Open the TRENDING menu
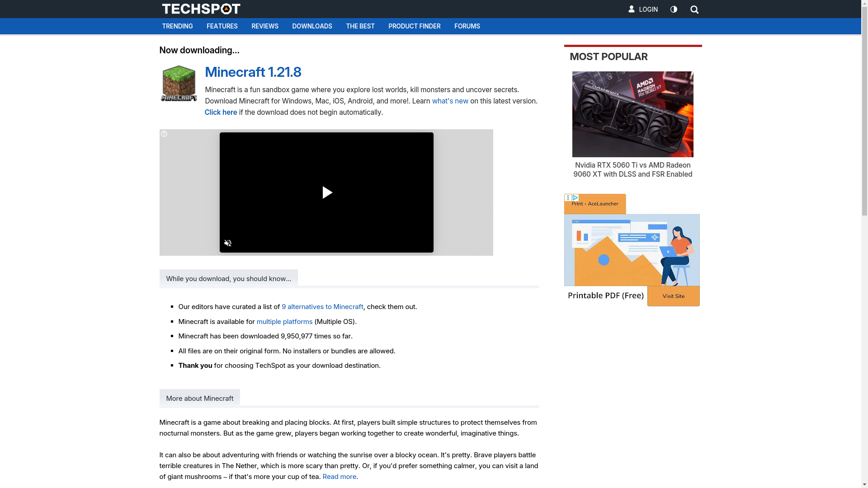868x488 pixels. [x=177, y=26]
